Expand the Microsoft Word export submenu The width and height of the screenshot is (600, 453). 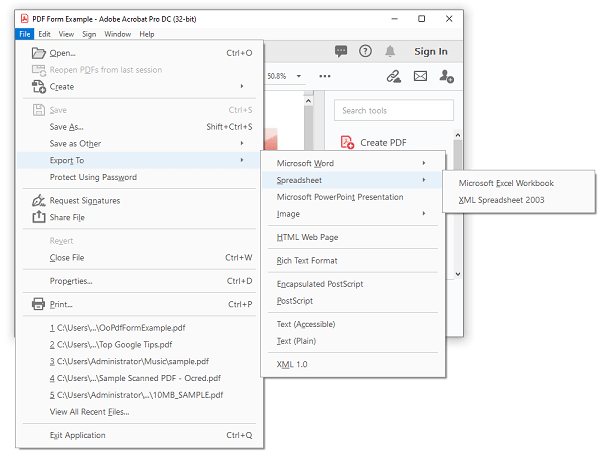[x=424, y=163]
